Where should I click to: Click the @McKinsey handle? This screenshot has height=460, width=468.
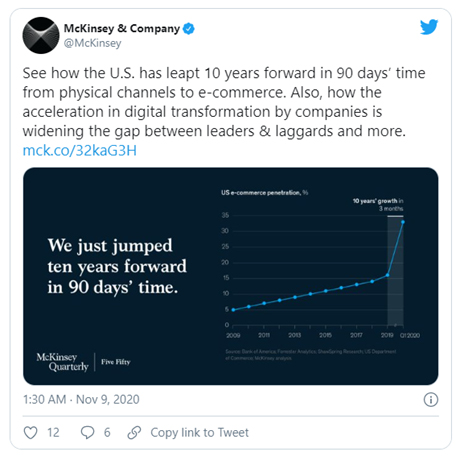(x=93, y=43)
